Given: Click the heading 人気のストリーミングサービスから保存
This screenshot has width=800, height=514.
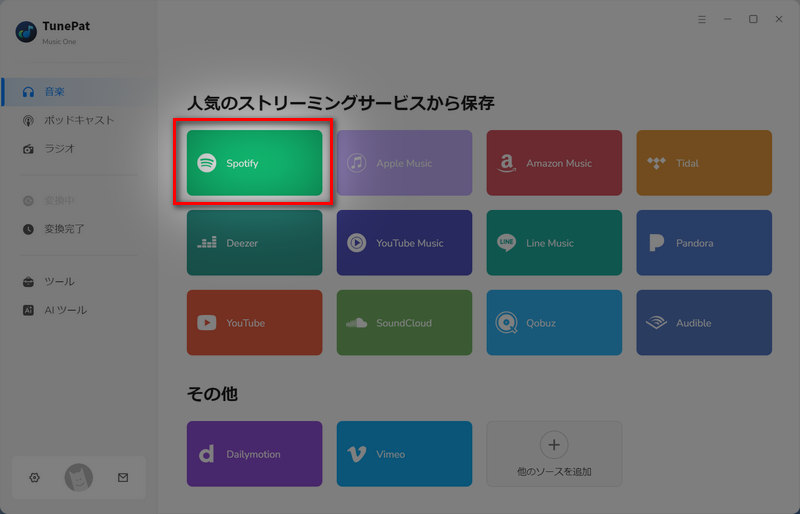Looking at the screenshot, I should click(340, 103).
